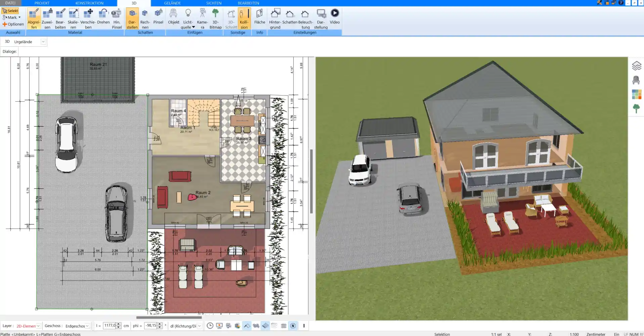This screenshot has width=644, height=336.
Task: Open the color materials catalog icon
Action: (x=637, y=94)
